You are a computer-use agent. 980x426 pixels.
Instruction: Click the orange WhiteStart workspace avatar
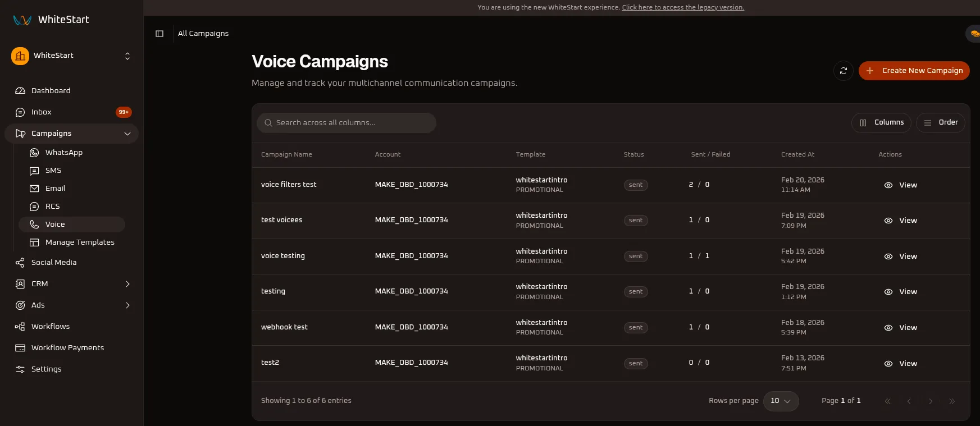(x=20, y=56)
